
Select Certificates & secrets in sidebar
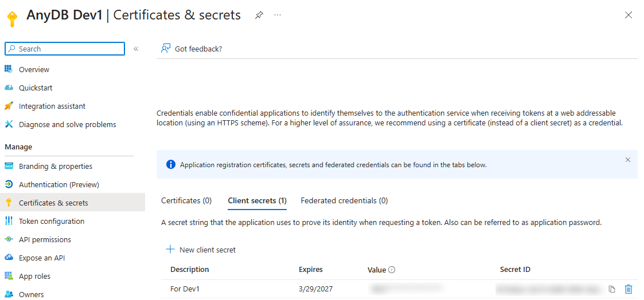pos(53,203)
